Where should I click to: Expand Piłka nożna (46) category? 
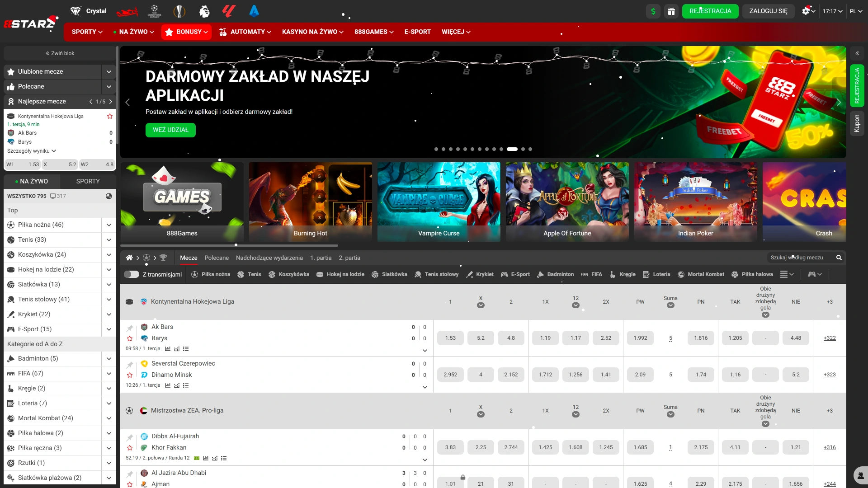point(109,225)
